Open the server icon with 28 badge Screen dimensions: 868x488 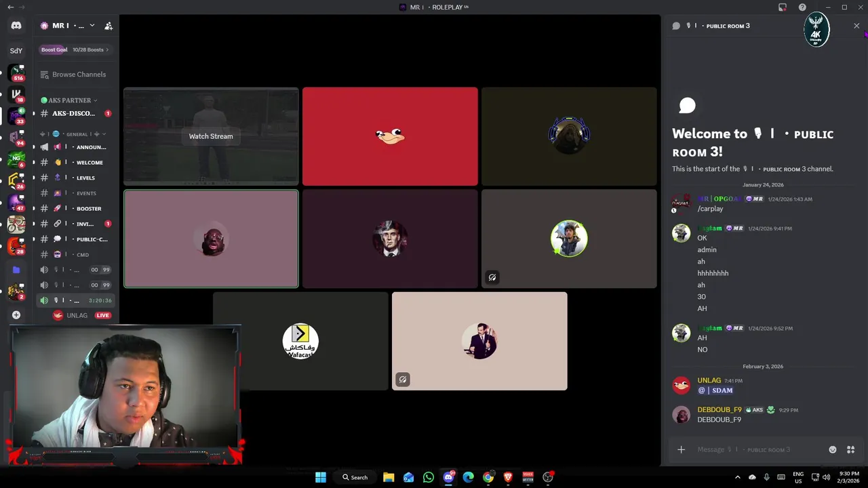point(16,246)
